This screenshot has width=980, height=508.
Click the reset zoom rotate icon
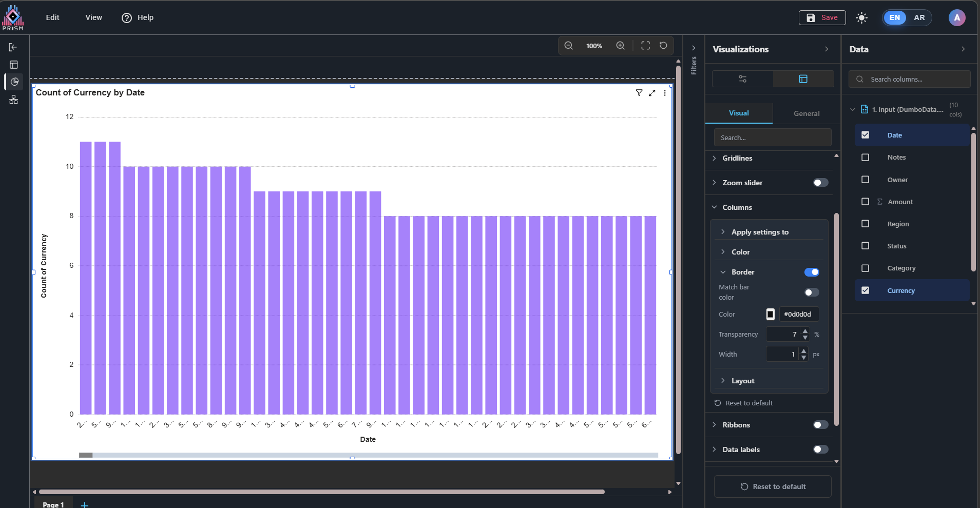point(663,46)
